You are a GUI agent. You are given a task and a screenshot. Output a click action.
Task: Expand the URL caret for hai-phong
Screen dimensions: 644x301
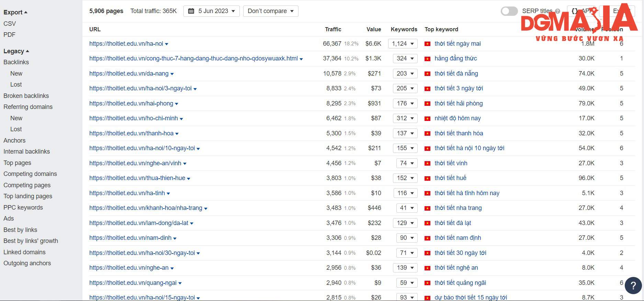[177, 104]
